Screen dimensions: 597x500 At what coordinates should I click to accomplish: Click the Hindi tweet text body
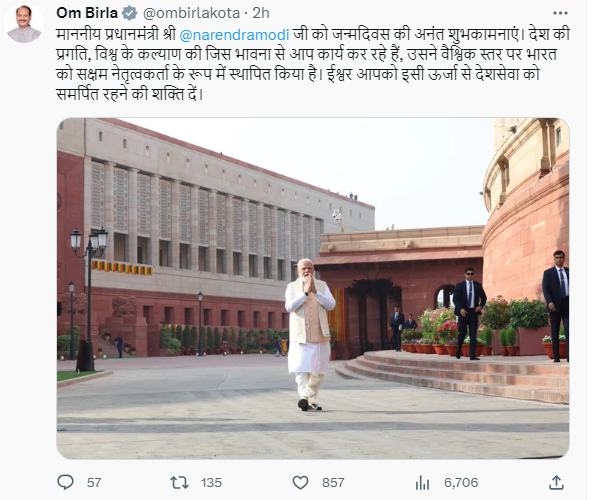(313, 64)
